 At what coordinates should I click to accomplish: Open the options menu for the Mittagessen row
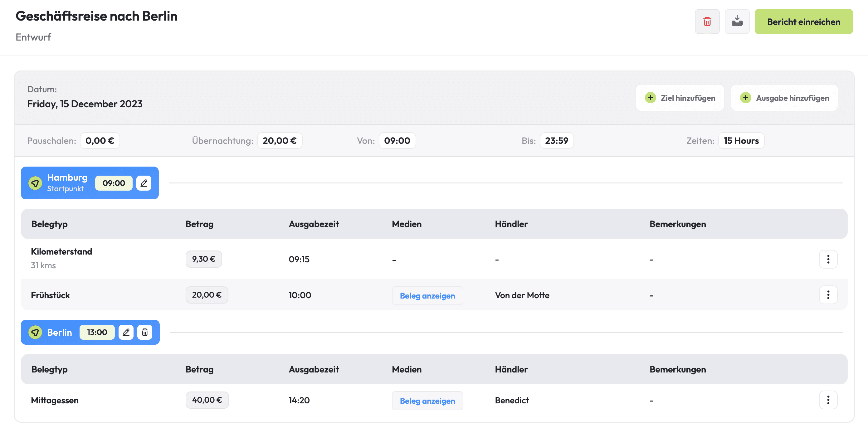click(828, 400)
